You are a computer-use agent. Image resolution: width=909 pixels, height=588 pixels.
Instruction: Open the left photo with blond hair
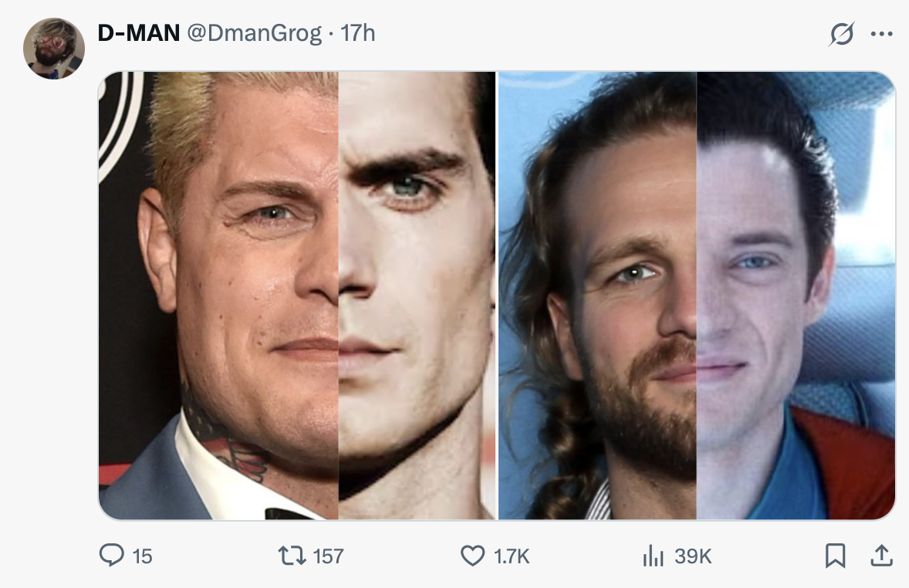coord(297,296)
